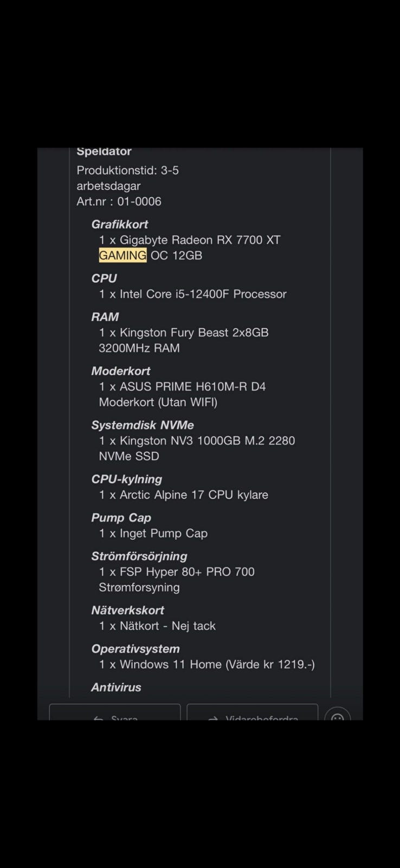
Task: Click the Windows 11 Home line
Action: click(x=207, y=665)
